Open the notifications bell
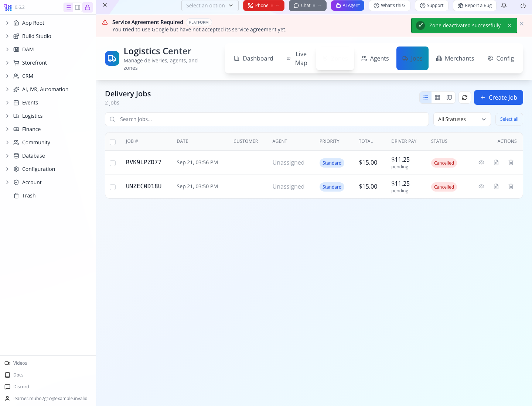Screen dimensions: 532x406 coord(504,6)
